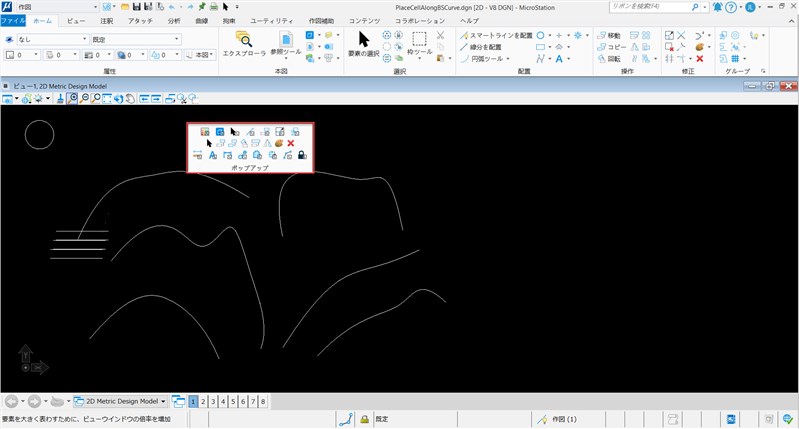Screen dimensions: 799x429
Task: Open the active color 0 dropdown
Action: point(22,55)
